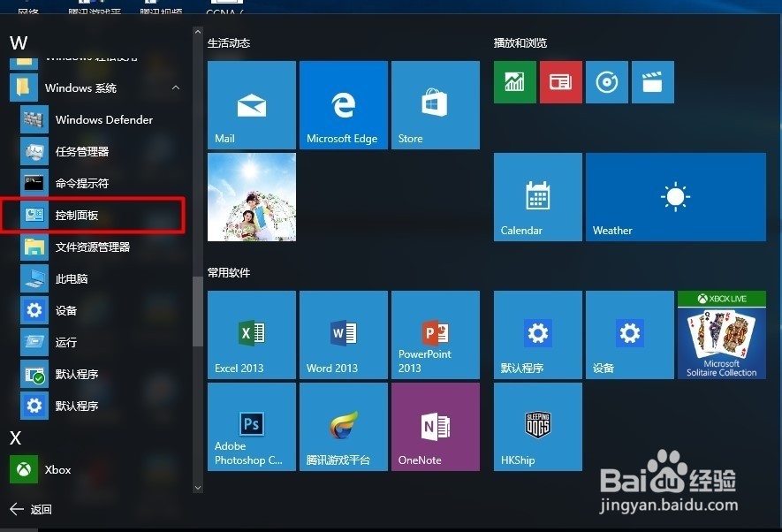Open the HKShip Sleeping Dogs tile
This screenshot has height=532, width=782.
click(537, 427)
